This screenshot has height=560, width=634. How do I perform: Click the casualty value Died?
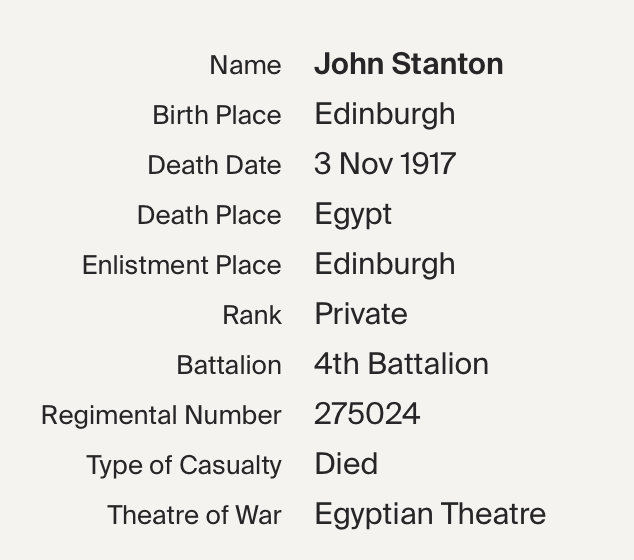point(346,464)
